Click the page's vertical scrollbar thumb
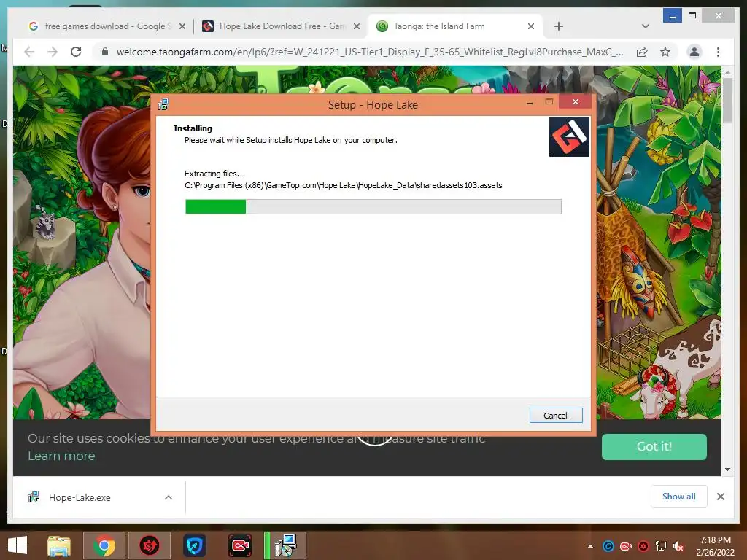Viewport: 747px width, 560px height. [727, 101]
